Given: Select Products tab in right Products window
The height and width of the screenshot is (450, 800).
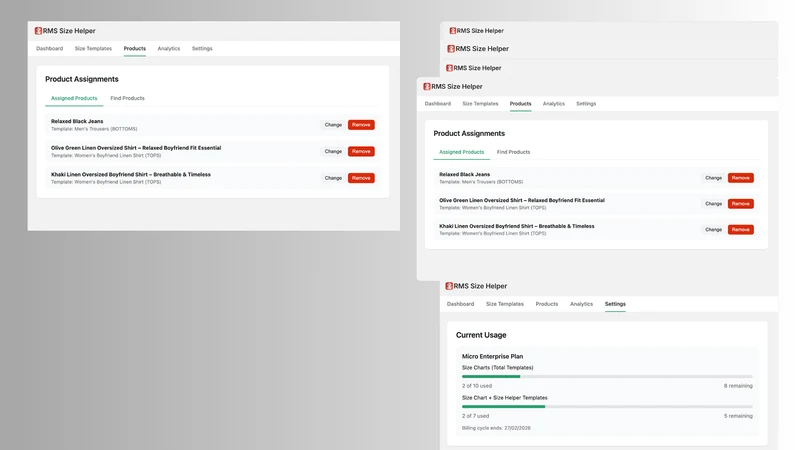Looking at the screenshot, I should coord(520,104).
